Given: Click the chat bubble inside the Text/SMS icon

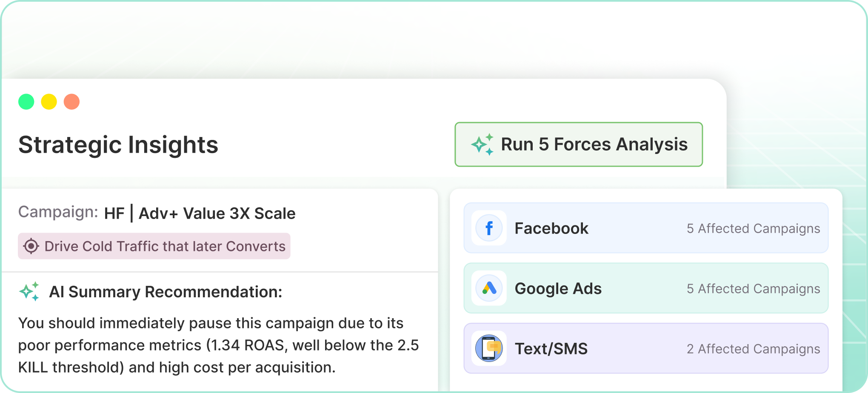Looking at the screenshot, I should pyautogui.click(x=493, y=346).
